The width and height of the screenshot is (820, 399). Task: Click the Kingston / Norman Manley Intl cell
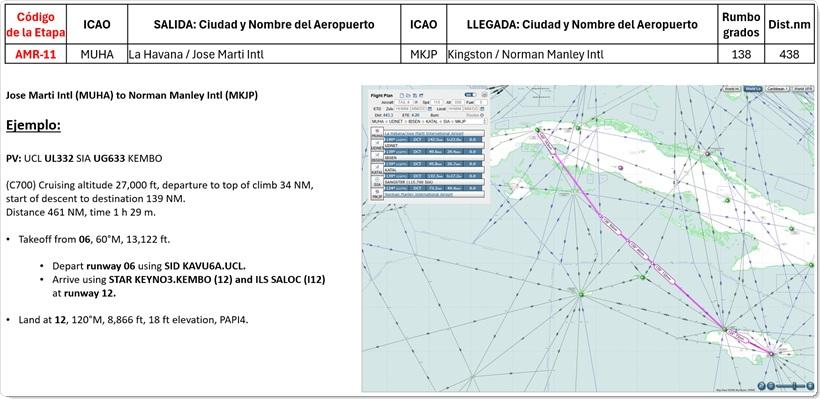click(582, 54)
